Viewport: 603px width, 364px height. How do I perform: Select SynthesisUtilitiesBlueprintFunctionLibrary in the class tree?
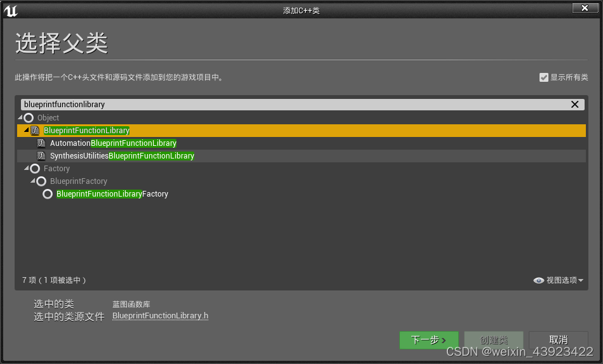122,155
